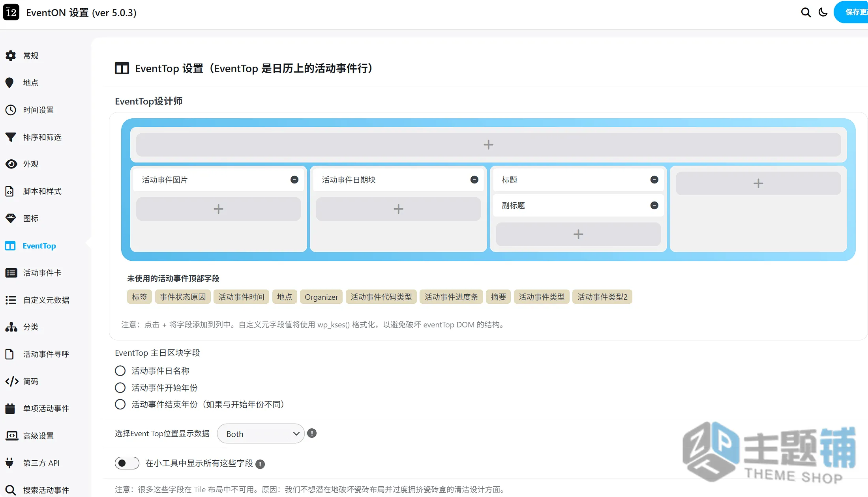Click the 脚本和样式 code file icon

coord(9,191)
